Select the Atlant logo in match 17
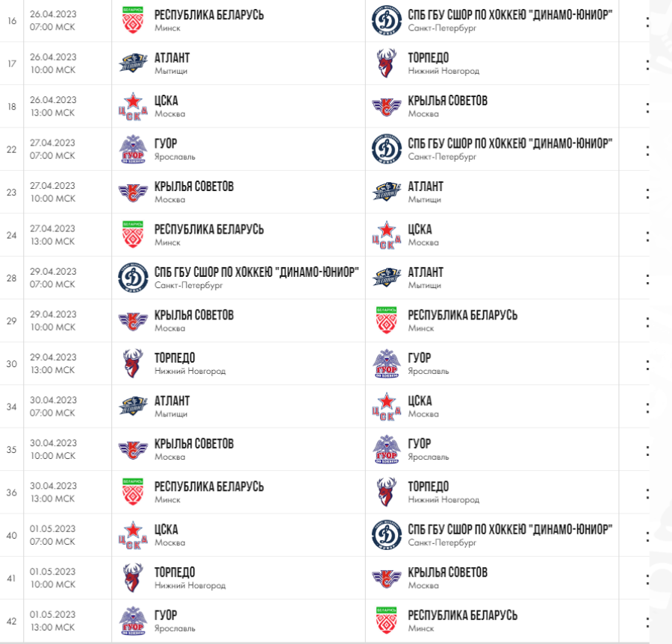 click(x=133, y=64)
